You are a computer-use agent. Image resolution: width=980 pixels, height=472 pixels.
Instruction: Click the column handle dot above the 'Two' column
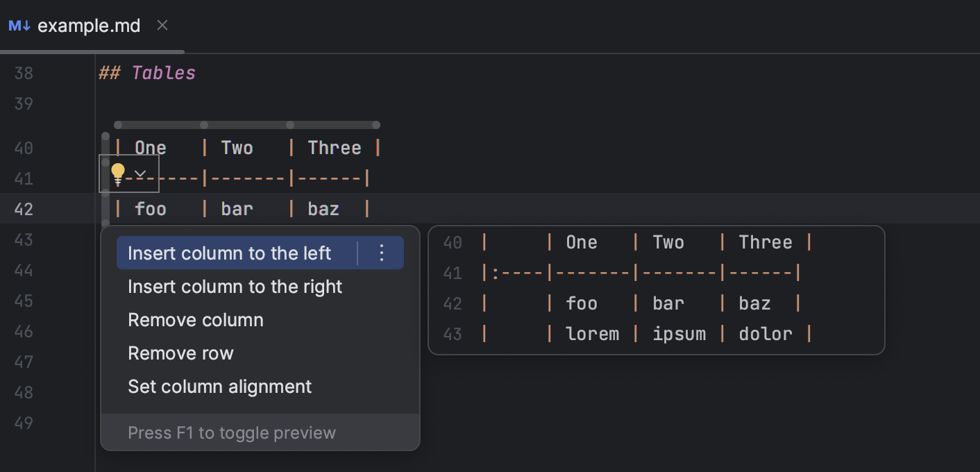(203, 124)
